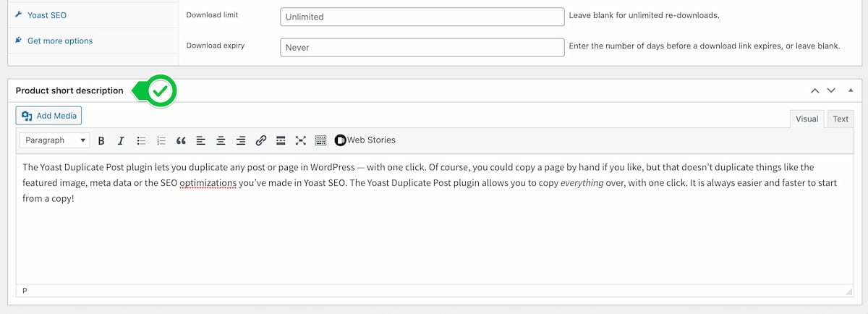Image resolution: width=868 pixels, height=314 pixels.
Task: Enter distraction-free fullscreen mode
Action: pos(301,140)
